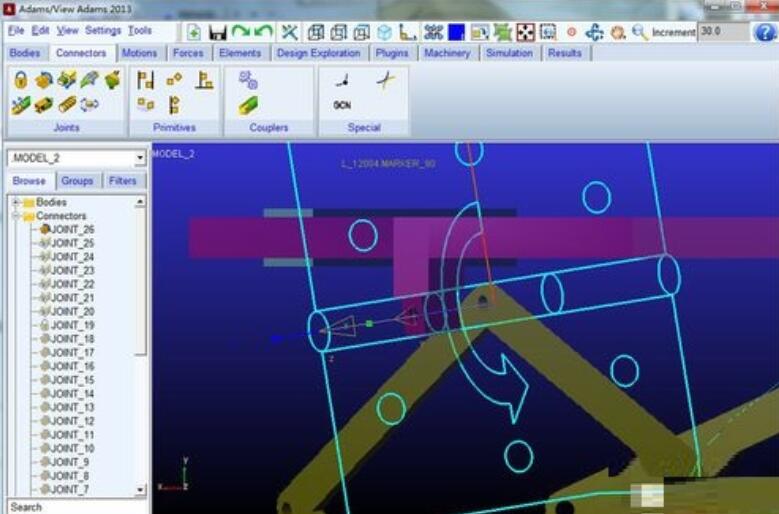
Task: Activate the zoom magnifier tool
Action: [x=640, y=33]
